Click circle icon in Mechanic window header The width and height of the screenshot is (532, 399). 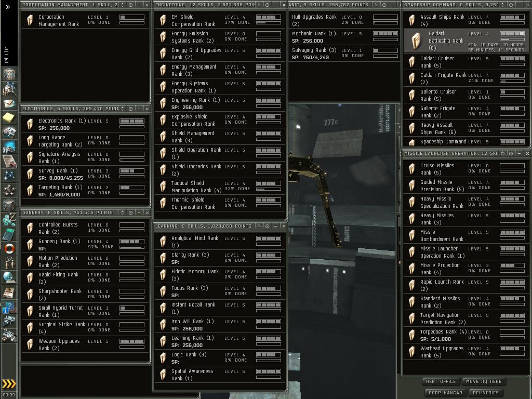(x=384, y=5)
